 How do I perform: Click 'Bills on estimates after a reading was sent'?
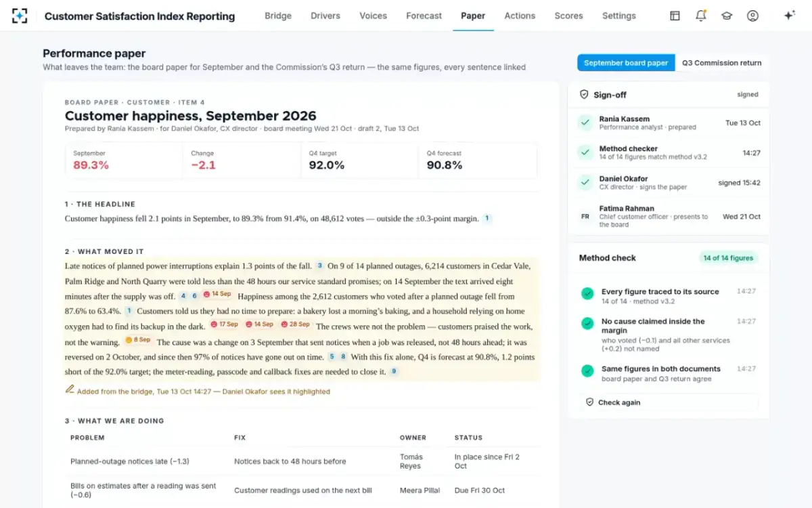click(143, 486)
